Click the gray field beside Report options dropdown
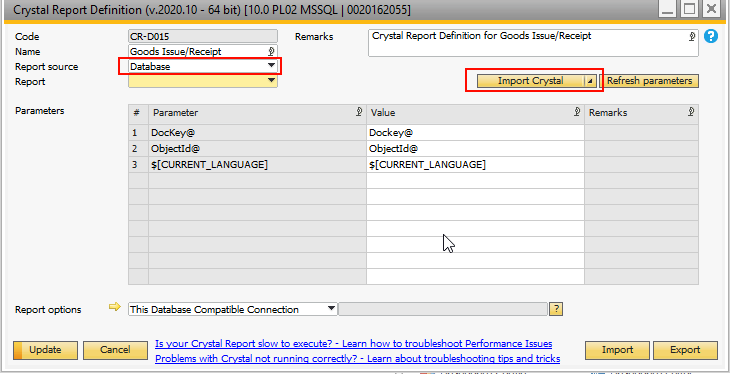730x374 pixels. pyautogui.click(x=443, y=309)
